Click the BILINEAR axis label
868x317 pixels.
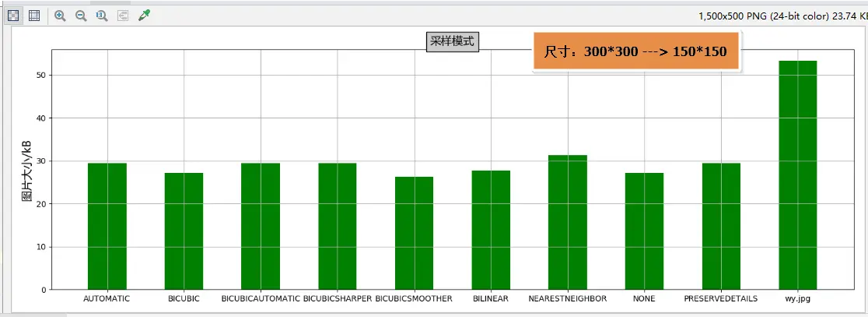[x=491, y=298]
